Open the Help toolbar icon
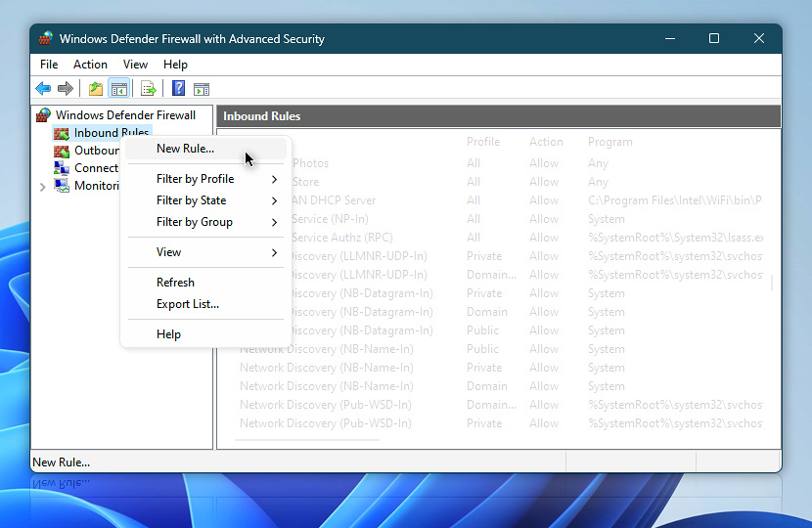The height and width of the screenshot is (528, 812). pos(178,89)
